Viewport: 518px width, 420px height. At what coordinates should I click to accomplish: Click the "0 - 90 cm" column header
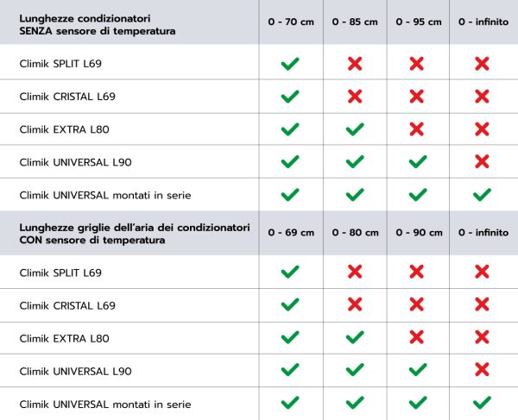pos(418,233)
